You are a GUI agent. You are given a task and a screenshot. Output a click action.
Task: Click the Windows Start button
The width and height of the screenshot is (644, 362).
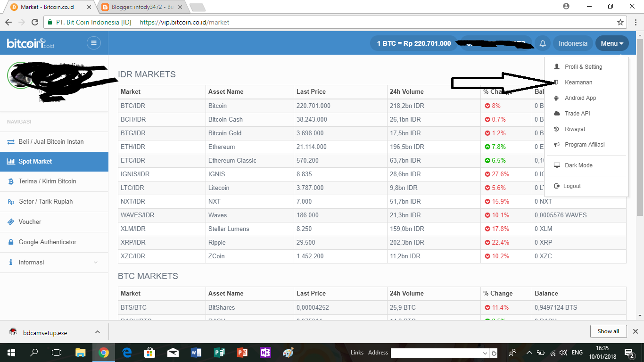[11, 353]
